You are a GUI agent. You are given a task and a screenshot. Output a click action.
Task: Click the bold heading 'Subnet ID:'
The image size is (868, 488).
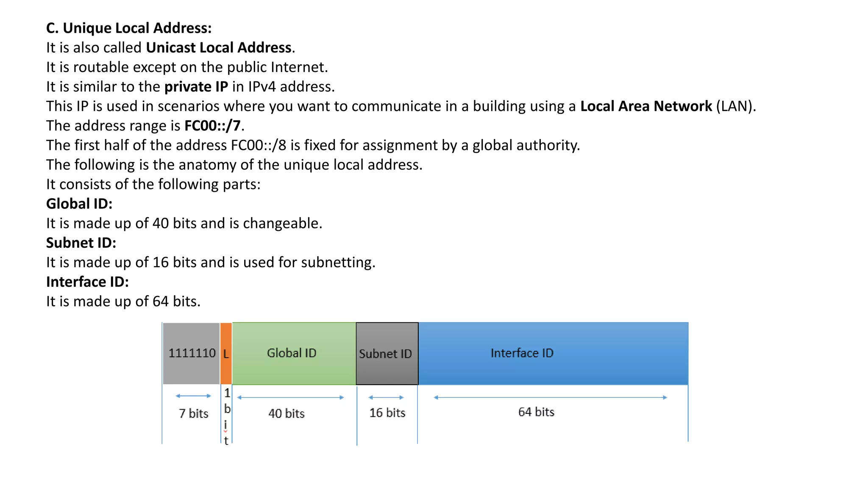point(81,243)
